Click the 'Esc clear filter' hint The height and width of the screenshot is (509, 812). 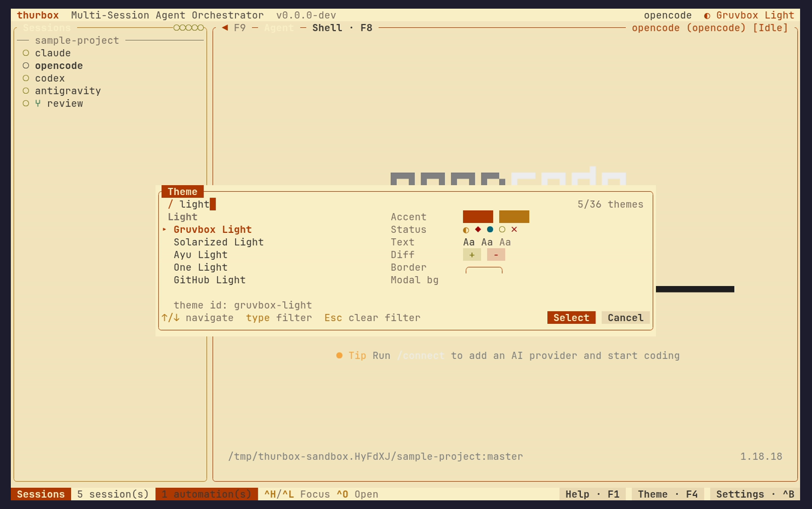[372, 318]
